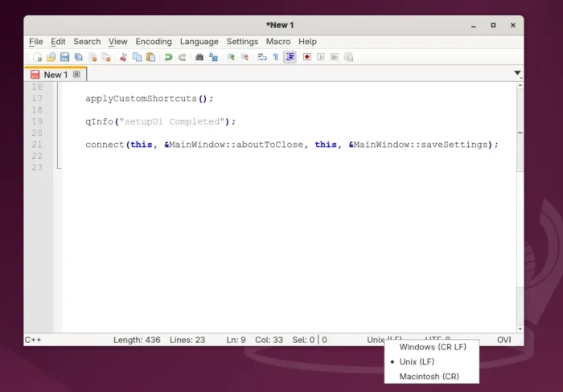Click the New file toolbar icon
The height and width of the screenshot is (392, 563).
[x=37, y=57]
